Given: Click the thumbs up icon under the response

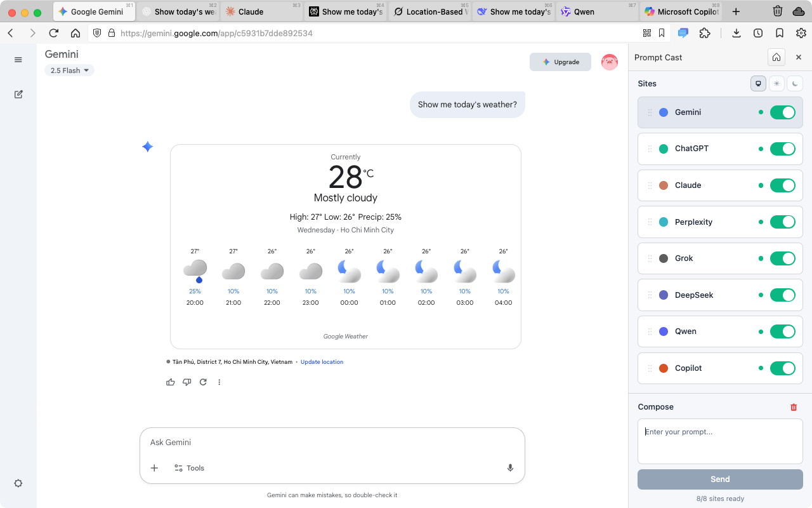Looking at the screenshot, I should click(x=170, y=382).
